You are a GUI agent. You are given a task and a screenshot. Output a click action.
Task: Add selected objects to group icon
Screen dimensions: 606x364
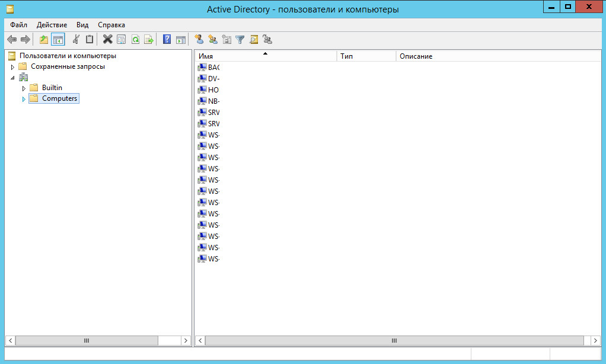(267, 39)
